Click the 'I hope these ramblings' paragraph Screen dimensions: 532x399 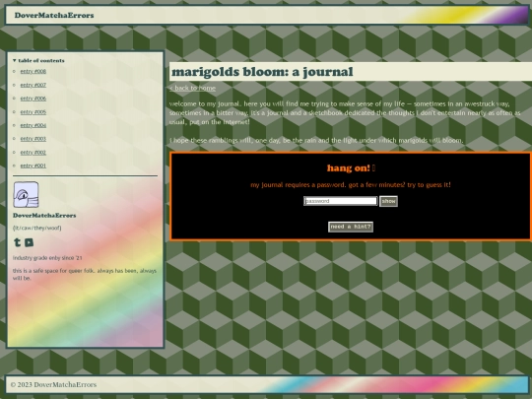(316, 140)
